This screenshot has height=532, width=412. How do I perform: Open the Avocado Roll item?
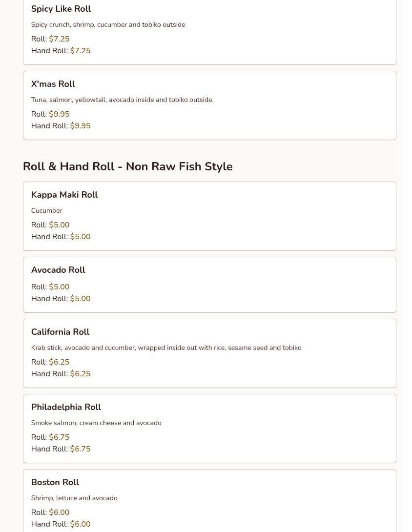(58, 270)
